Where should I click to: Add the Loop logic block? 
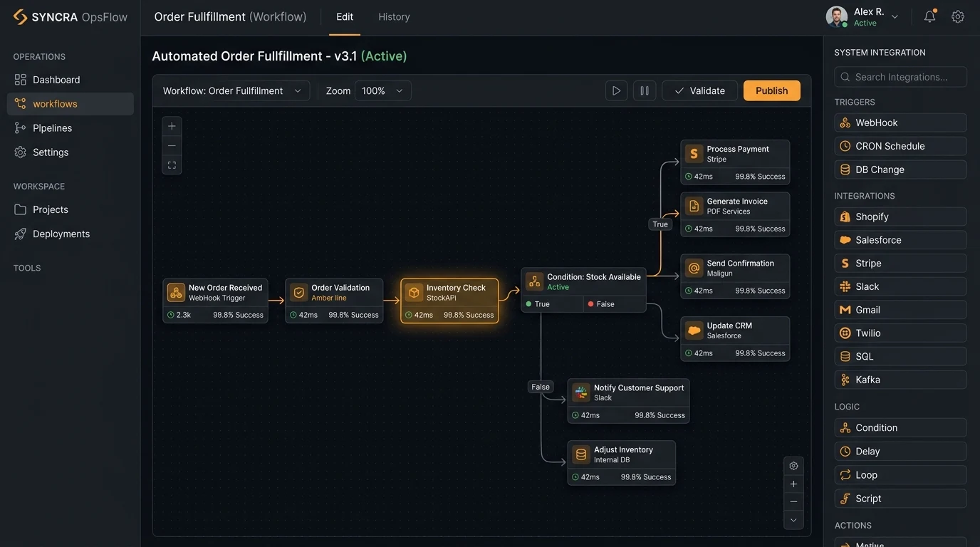[x=900, y=475]
